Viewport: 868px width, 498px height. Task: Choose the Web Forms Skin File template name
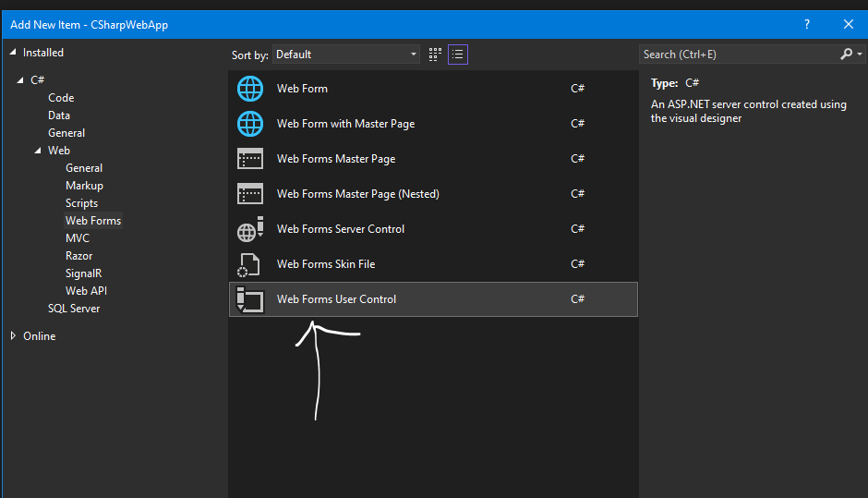pos(326,264)
